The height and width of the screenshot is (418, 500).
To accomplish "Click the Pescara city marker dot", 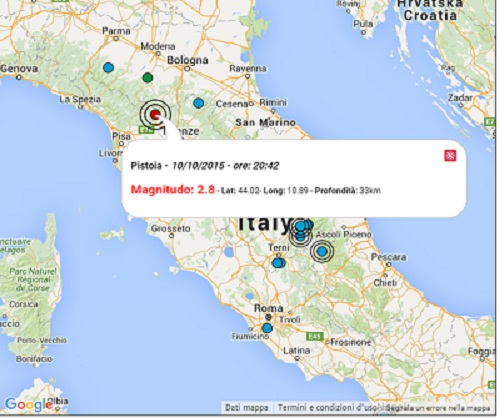I will (388, 264).
